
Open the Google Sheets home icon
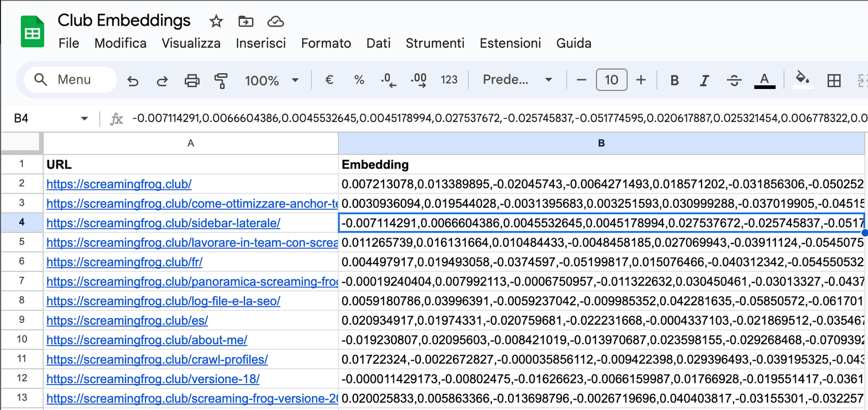tap(33, 32)
